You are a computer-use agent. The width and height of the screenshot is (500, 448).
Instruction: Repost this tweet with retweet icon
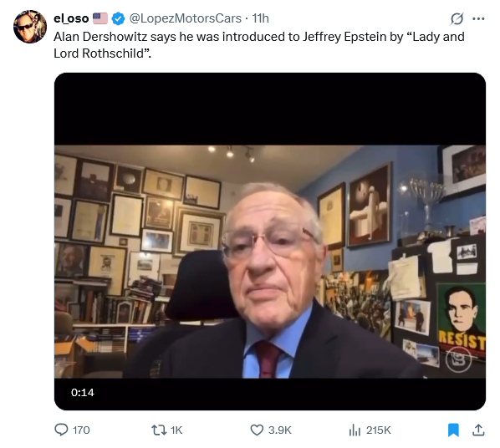click(159, 430)
